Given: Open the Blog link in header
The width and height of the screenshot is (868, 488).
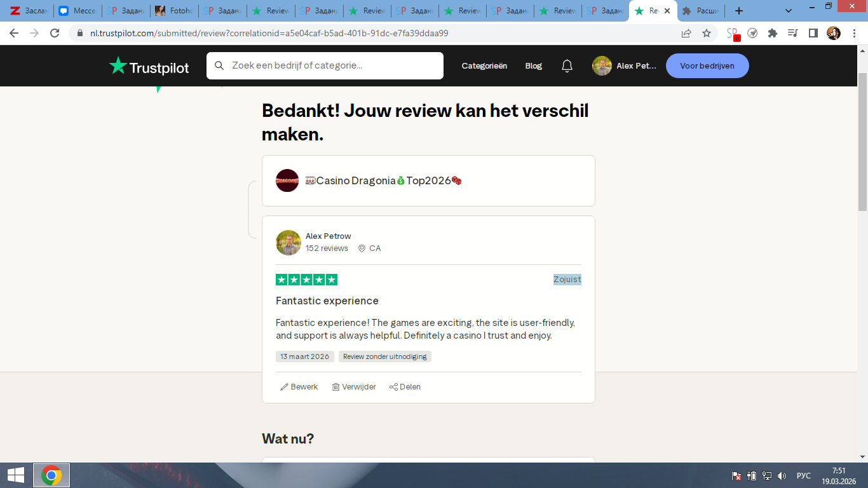Looking at the screenshot, I should tap(534, 66).
